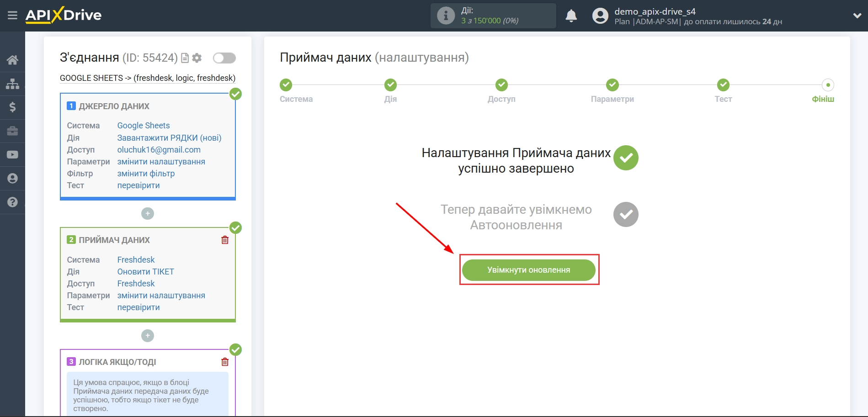Click Оновити TIKET action link
This screenshot has height=417, width=868.
pos(146,272)
